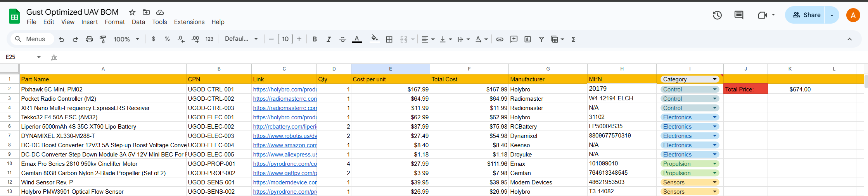Click the Share button
The image size is (868, 196).
tap(806, 15)
